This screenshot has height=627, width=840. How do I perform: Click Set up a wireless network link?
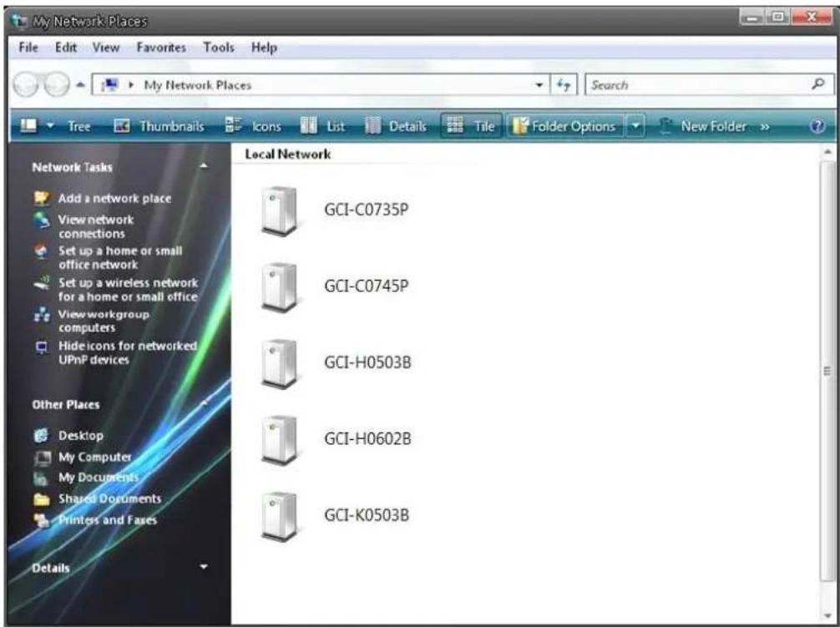click(x=128, y=289)
